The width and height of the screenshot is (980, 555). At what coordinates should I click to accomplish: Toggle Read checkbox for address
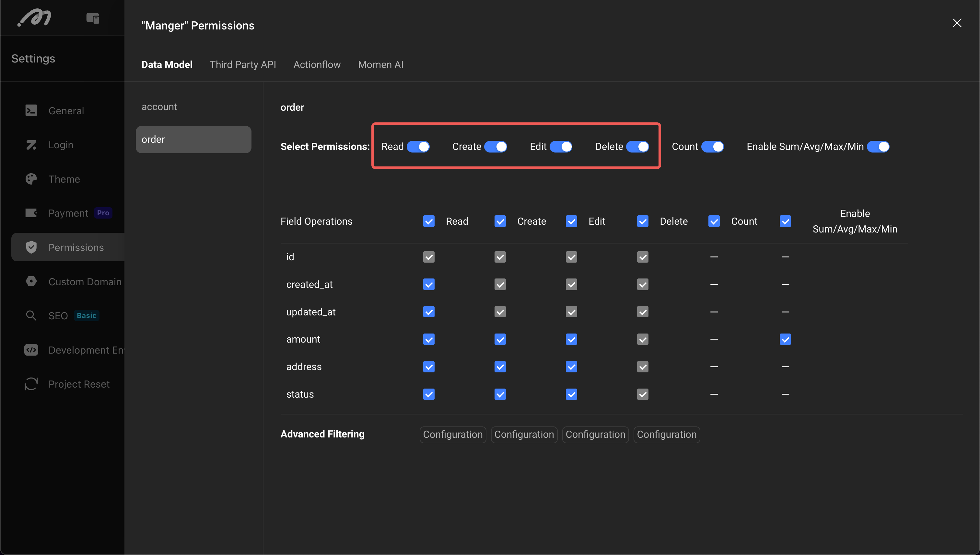[429, 367]
